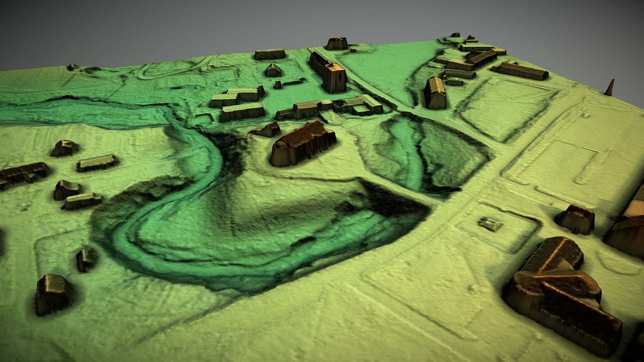Click the long narrow building at far top-right
This screenshot has height=362, width=644.
[x=520, y=71]
